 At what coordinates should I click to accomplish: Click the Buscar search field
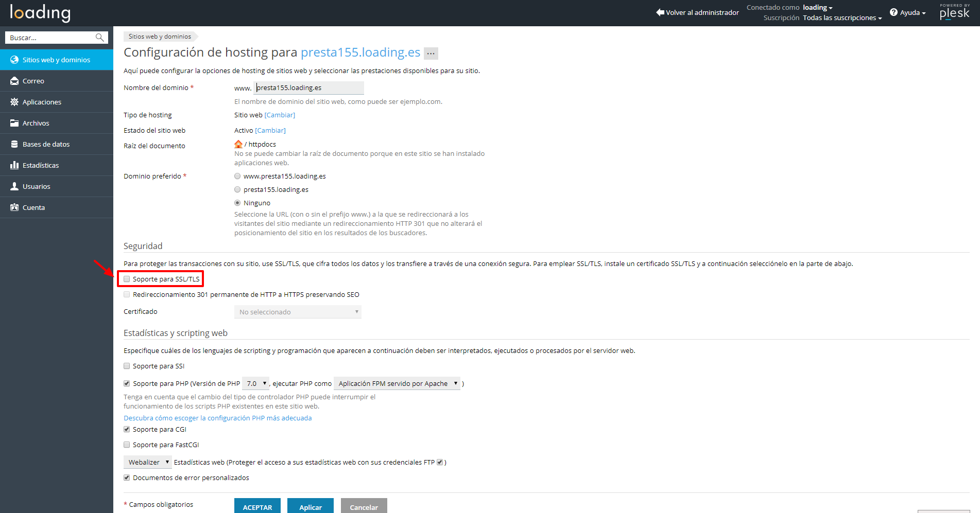(50, 38)
